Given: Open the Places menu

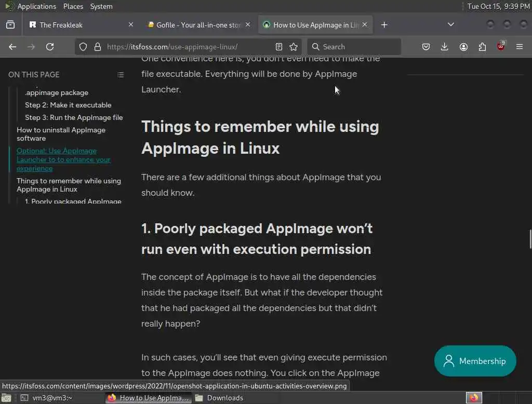Looking at the screenshot, I should pyautogui.click(x=73, y=6).
